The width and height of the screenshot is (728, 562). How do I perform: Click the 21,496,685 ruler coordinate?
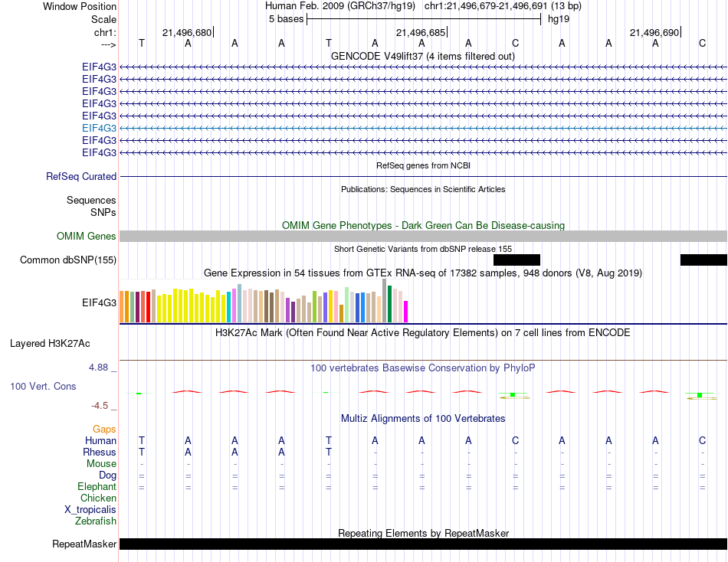[421, 32]
